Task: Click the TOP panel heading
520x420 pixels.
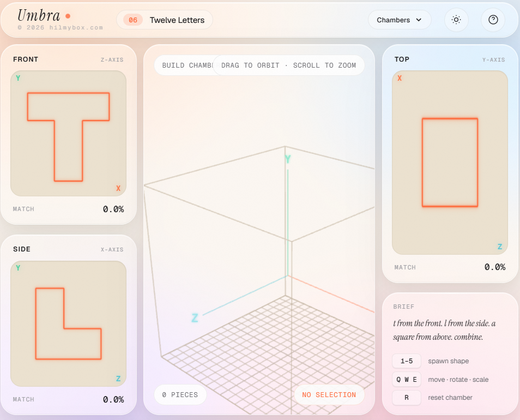Action: (402, 59)
